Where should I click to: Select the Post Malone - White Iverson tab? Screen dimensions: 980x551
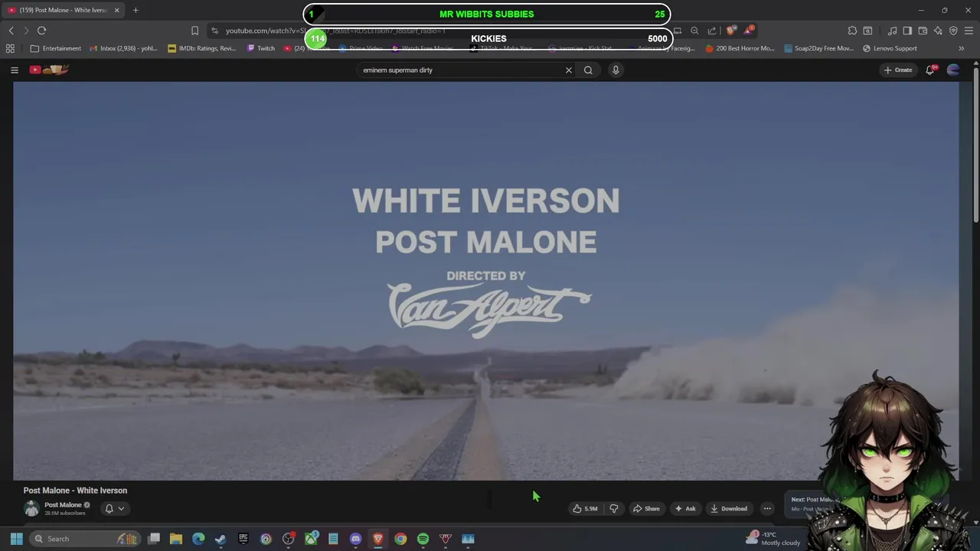[x=64, y=10]
